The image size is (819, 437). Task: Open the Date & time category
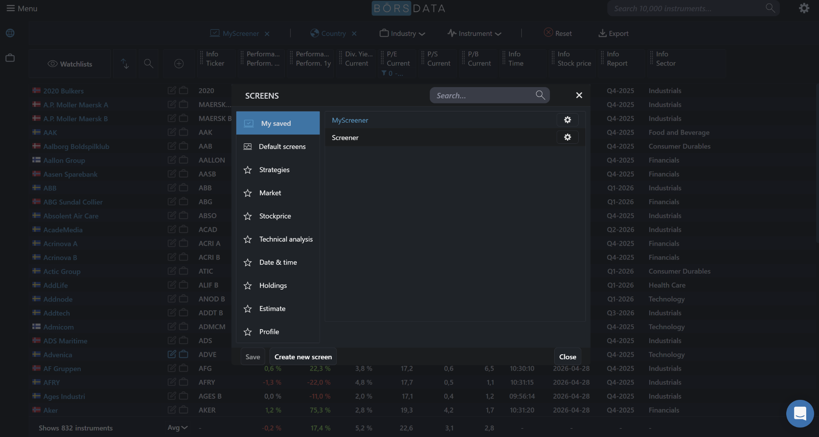(x=278, y=262)
